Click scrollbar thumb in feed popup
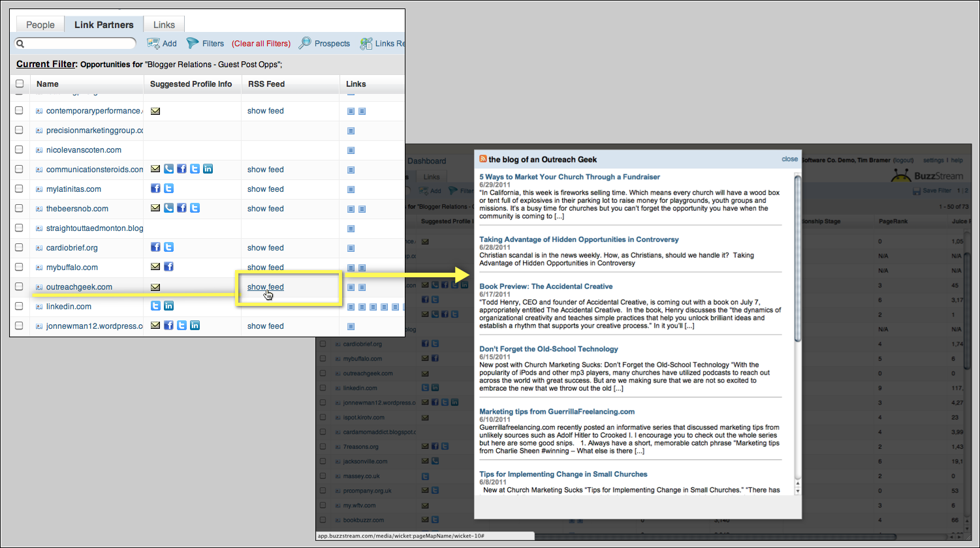The width and height of the screenshot is (980, 548). coord(797,258)
